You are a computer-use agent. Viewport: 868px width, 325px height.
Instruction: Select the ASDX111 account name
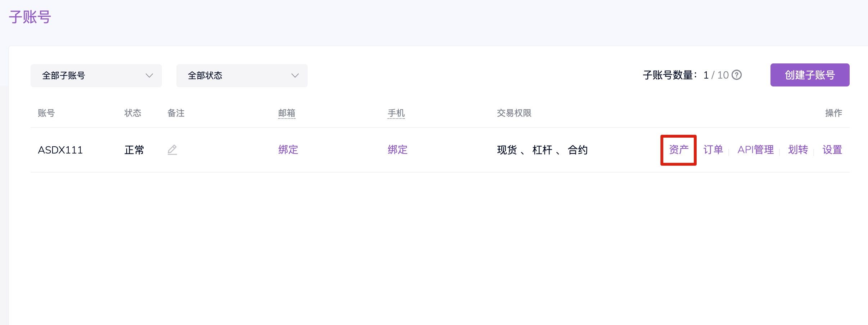click(x=60, y=150)
